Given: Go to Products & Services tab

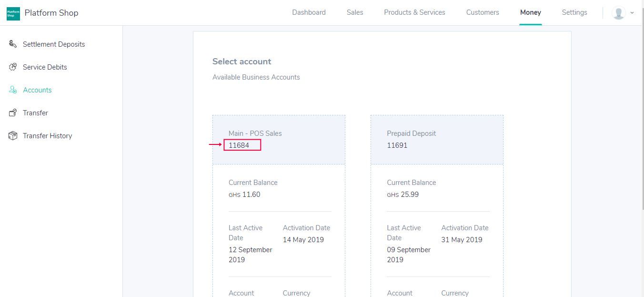Looking at the screenshot, I should point(414,12).
